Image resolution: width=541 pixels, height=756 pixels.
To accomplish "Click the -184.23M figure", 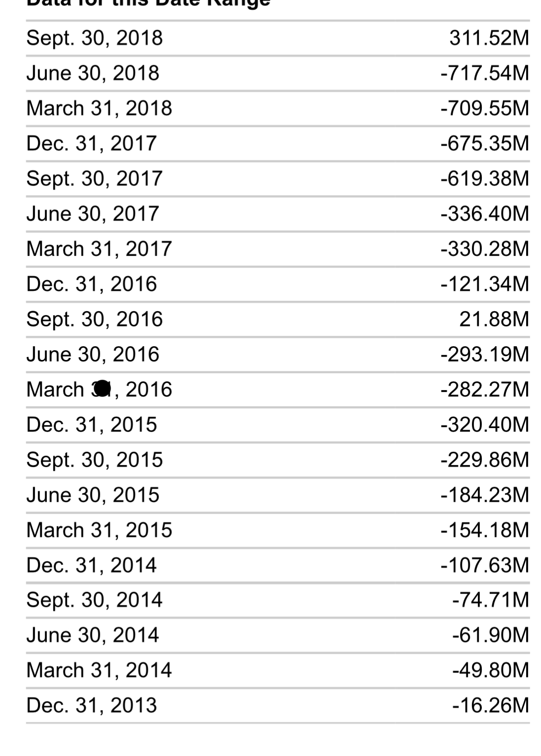I will (x=485, y=495).
